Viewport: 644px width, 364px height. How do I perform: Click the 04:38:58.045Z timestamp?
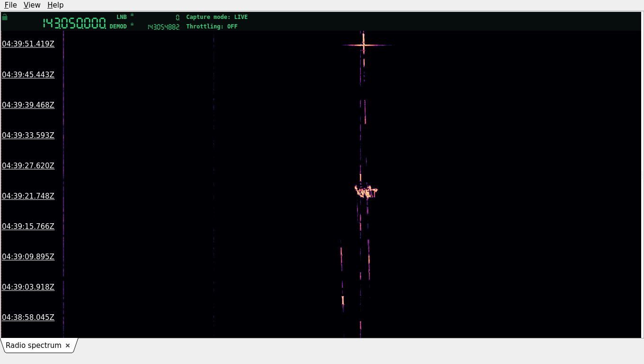28,317
